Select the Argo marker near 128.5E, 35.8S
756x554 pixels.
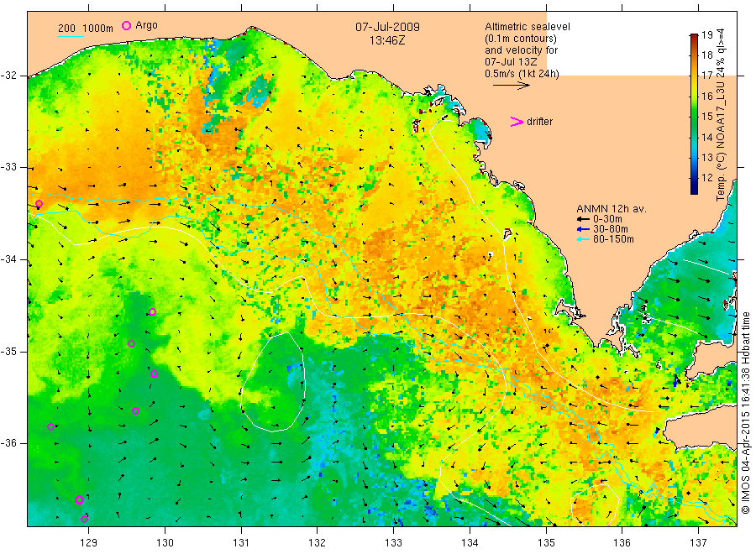50,426
